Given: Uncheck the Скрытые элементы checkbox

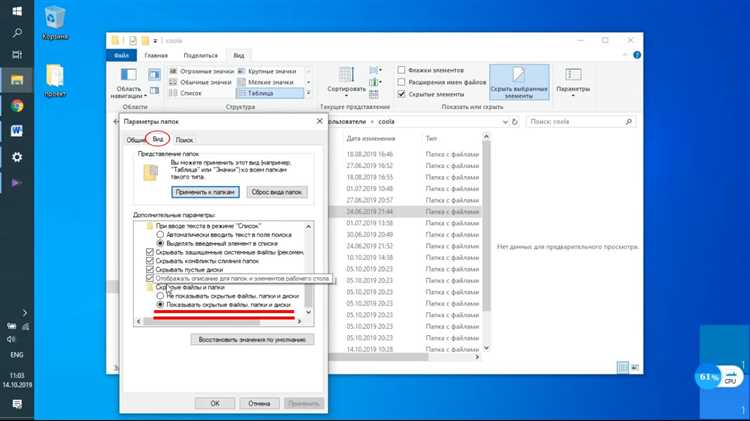Looking at the screenshot, I should tap(401, 94).
